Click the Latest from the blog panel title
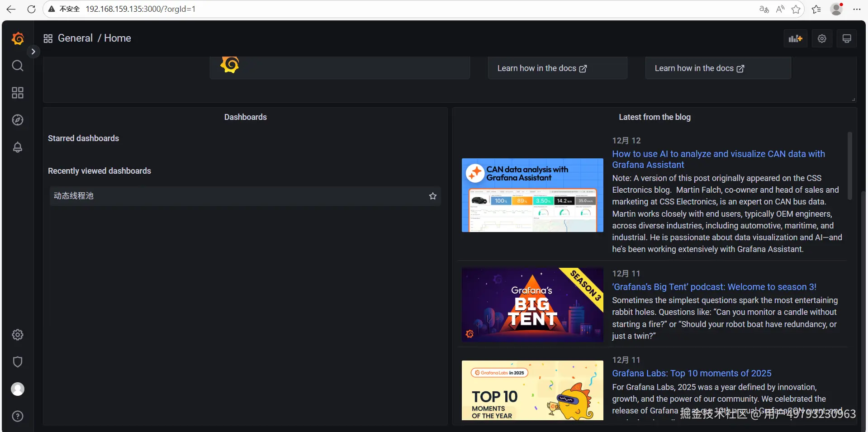The height and width of the screenshot is (432, 868). 655,117
